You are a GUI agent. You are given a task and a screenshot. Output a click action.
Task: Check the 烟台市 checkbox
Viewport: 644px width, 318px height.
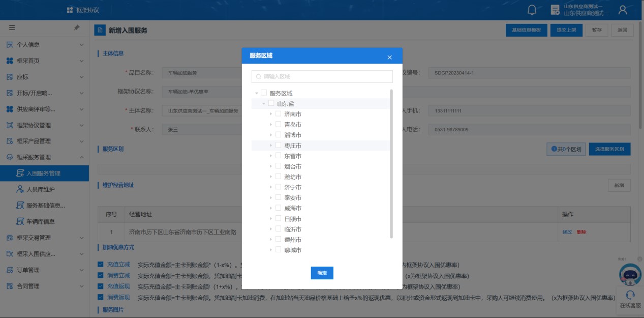point(278,165)
